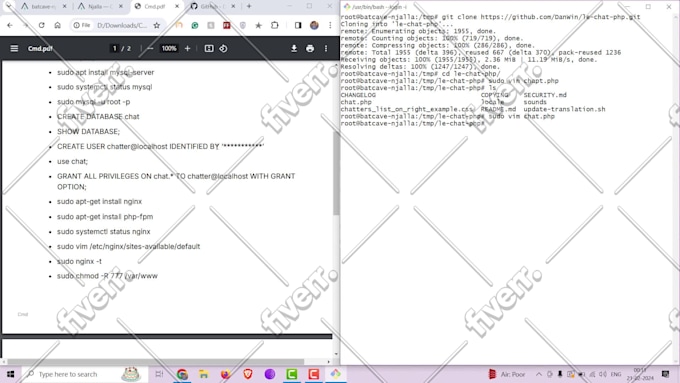
Task: Click the red PDF extension icon
Action: (226, 25)
